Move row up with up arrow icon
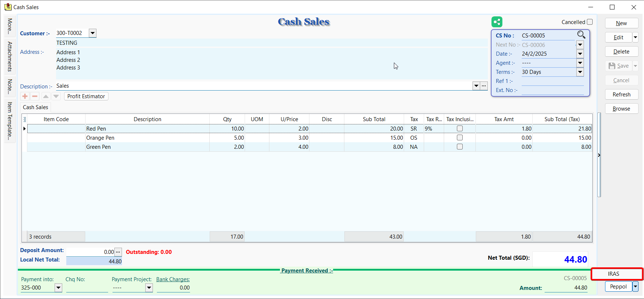 pyautogui.click(x=46, y=96)
